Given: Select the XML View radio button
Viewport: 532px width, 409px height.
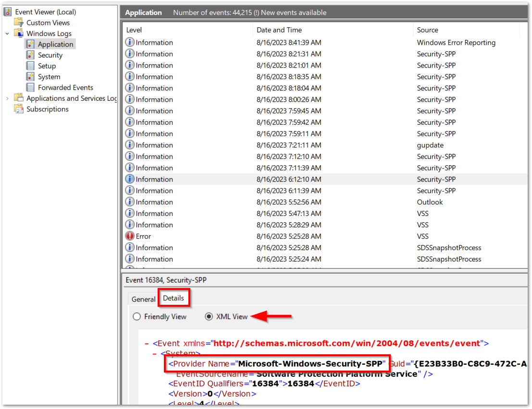Looking at the screenshot, I should click(x=209, y=316).
